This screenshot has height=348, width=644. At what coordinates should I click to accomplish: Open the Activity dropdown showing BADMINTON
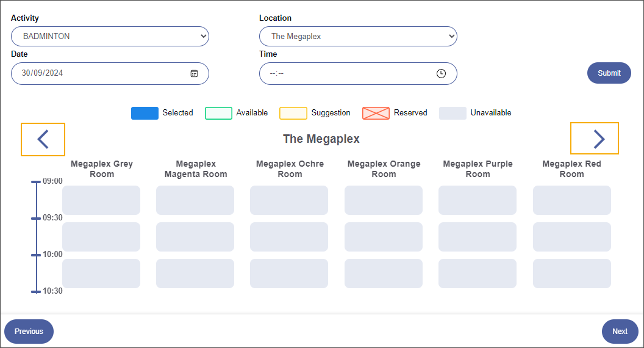(110, 37)
